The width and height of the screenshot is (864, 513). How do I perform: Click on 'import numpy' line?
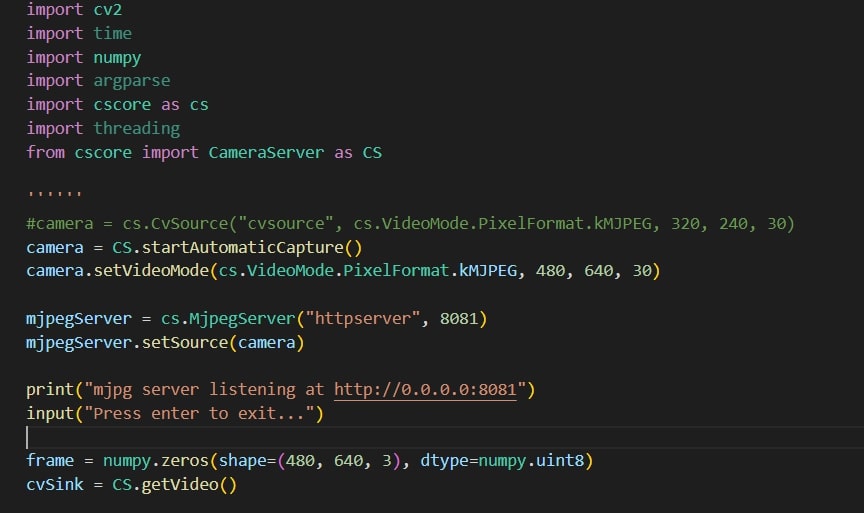84,57
